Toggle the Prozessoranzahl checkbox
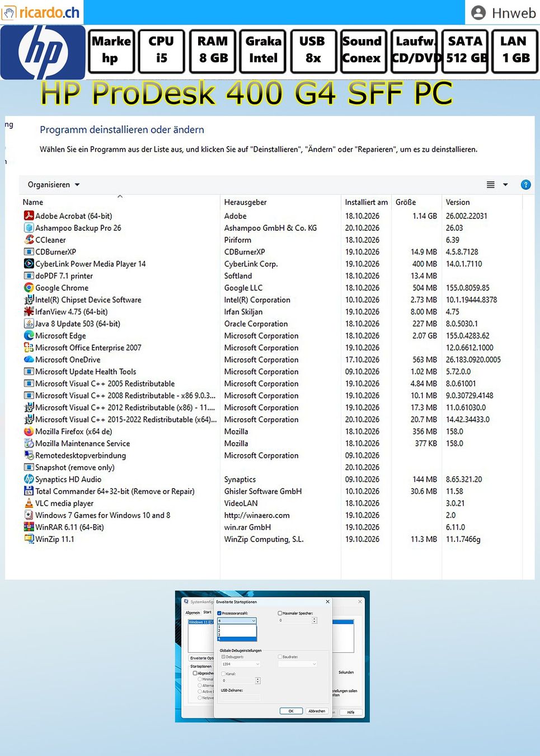 click(219, 613)
